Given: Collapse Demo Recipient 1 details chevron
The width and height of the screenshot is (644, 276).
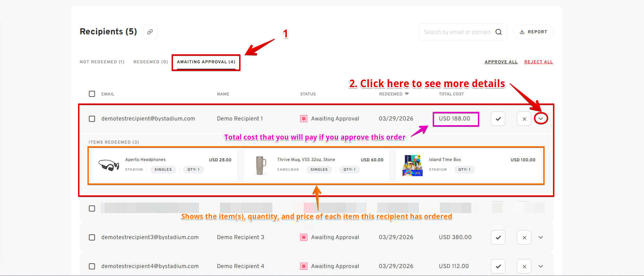Looking at the screenshot, I should click(x=541, y=119).
